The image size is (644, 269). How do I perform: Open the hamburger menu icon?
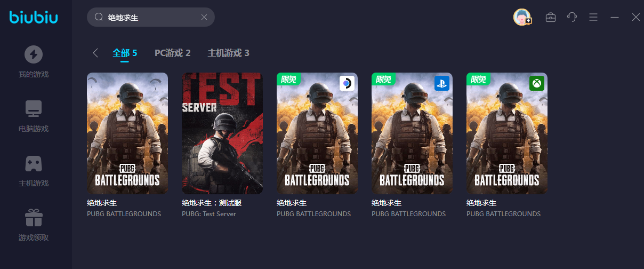pyautogui.click(x=593, y=17)
